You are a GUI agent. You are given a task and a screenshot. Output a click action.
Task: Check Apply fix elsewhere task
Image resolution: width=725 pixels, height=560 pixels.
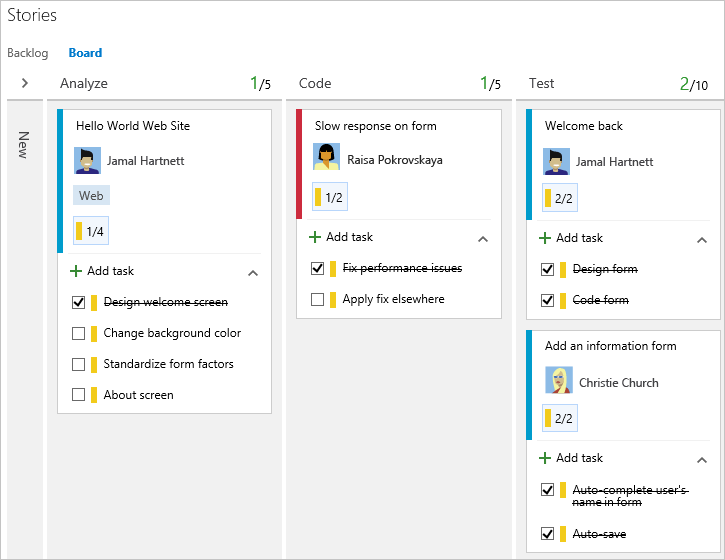[318, 300]
